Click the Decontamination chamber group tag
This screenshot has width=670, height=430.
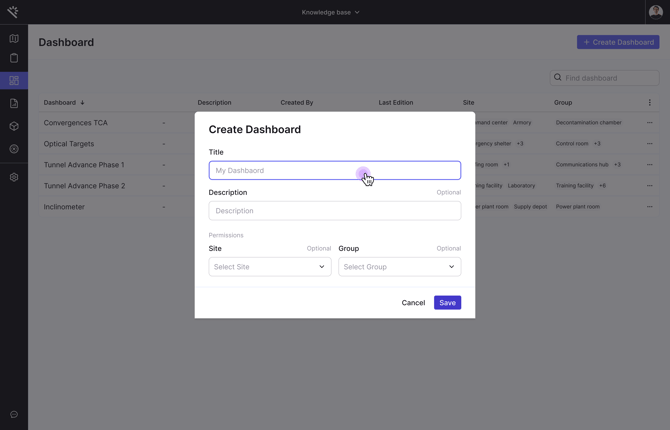click(588, 123)
